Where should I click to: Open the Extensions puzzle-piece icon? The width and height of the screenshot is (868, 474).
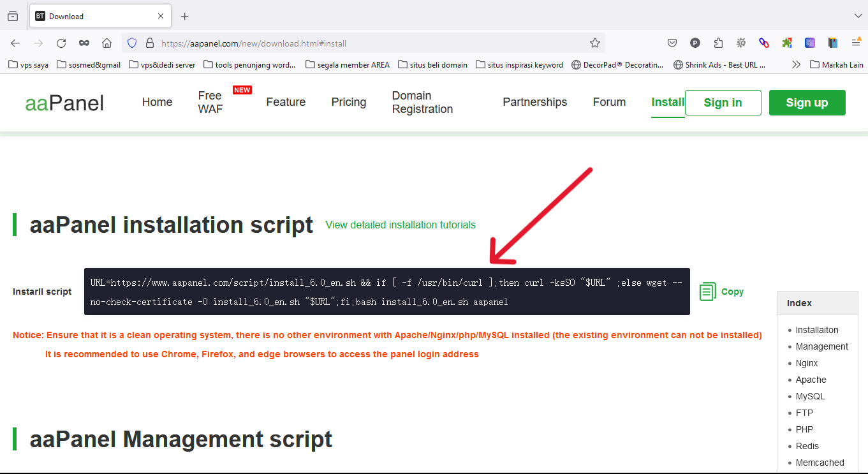[718, 43]
